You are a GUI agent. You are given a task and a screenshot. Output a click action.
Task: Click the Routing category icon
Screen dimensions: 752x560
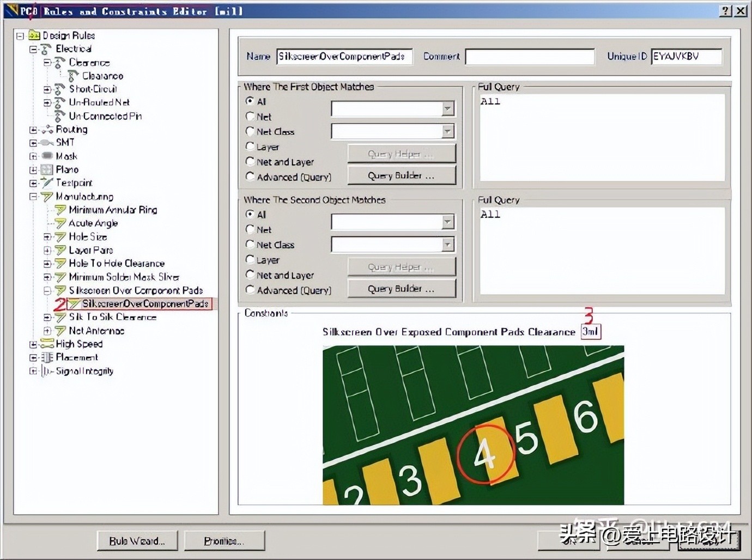click(47, 130)
